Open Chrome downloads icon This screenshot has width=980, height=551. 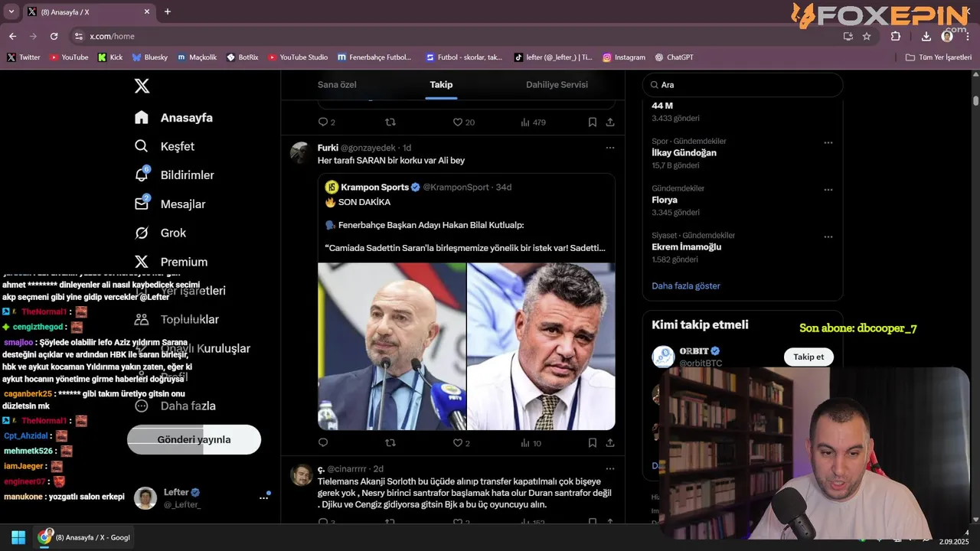click(x=926, y=36)
